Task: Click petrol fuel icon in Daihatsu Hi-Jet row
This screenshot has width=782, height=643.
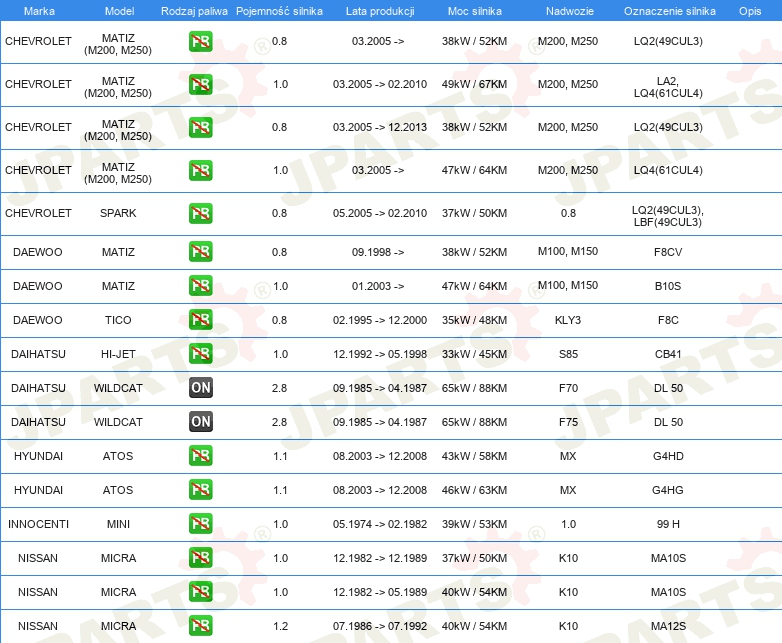Action: 200,354
